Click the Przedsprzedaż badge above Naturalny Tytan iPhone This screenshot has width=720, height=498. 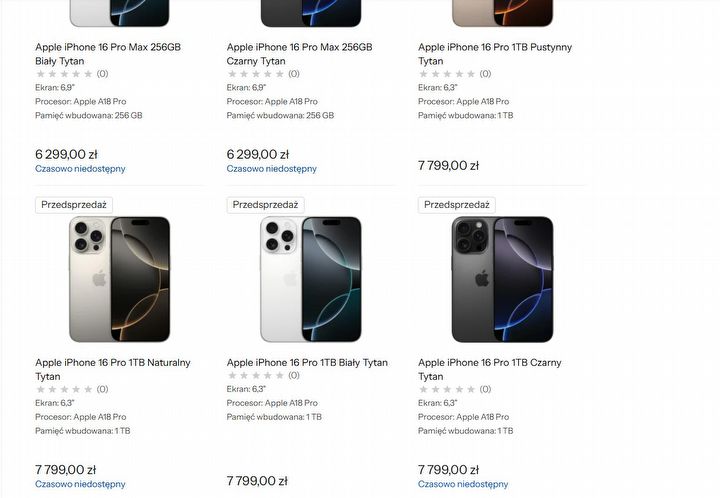coord(74,205)
